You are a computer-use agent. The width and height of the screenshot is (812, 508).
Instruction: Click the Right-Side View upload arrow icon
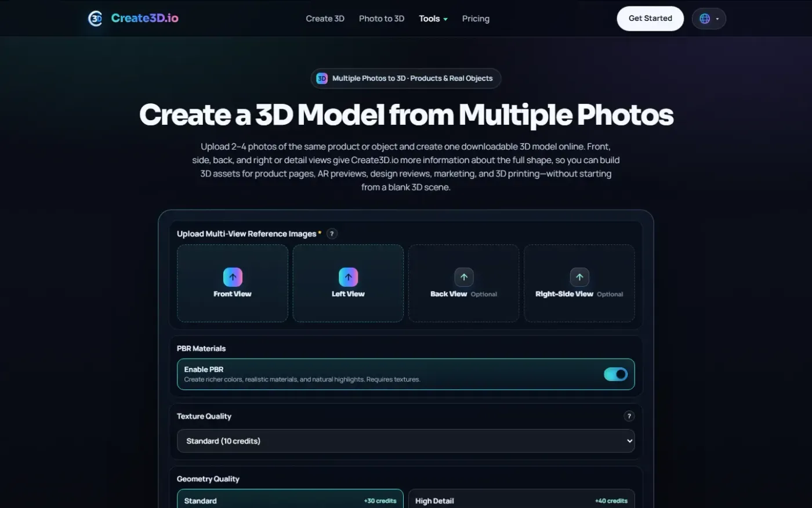coord(579,277)
